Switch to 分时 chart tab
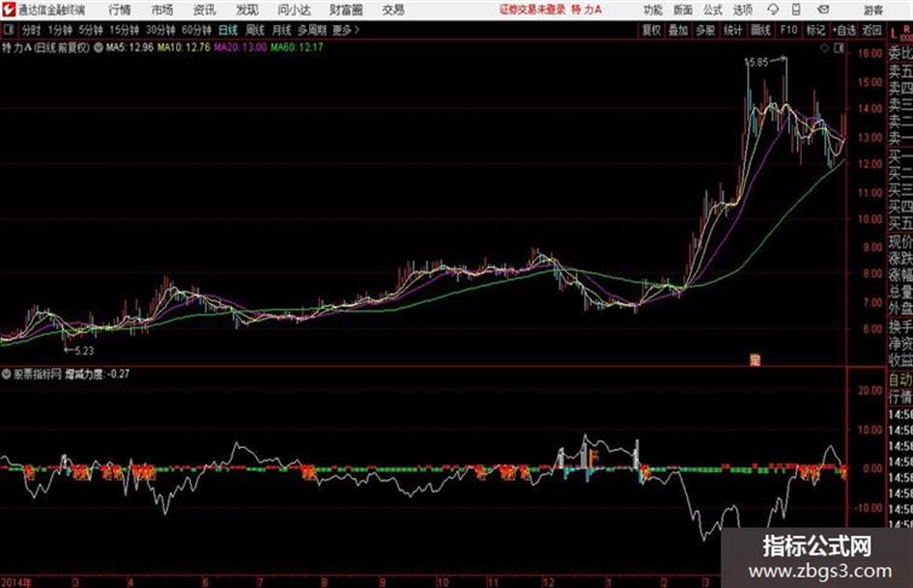 (x=31, y=30)
